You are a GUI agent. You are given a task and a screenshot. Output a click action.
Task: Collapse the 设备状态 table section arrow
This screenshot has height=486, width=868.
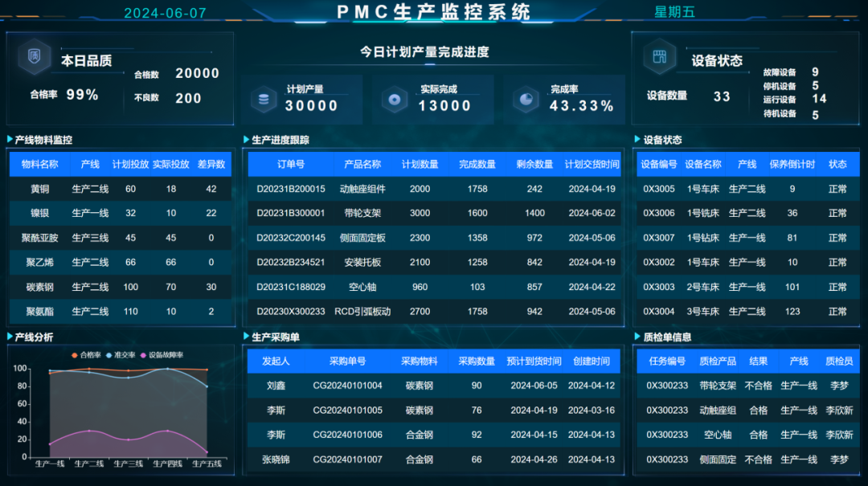(x=637, y=140)
